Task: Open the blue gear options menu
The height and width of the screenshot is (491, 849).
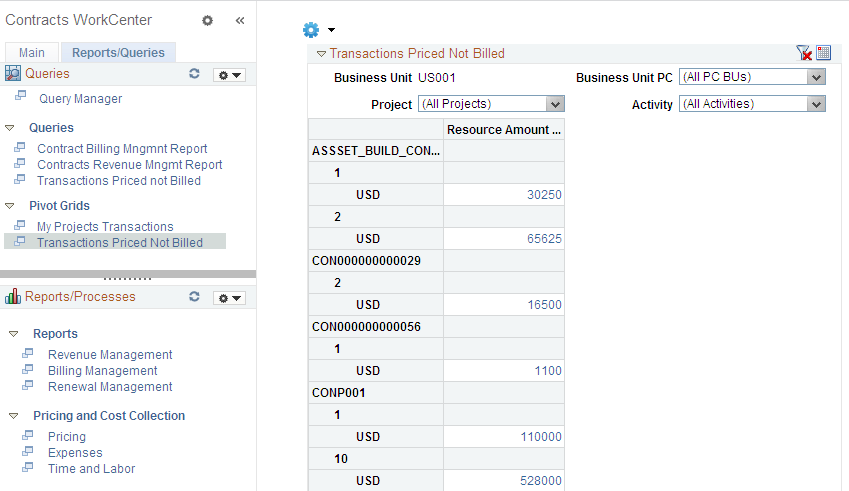Action: (317, 30)
